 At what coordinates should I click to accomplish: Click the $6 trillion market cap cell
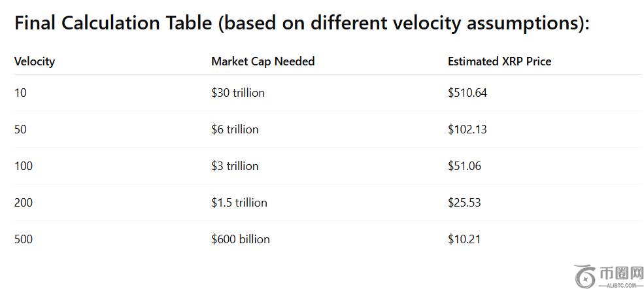click(x=235, y=129)
